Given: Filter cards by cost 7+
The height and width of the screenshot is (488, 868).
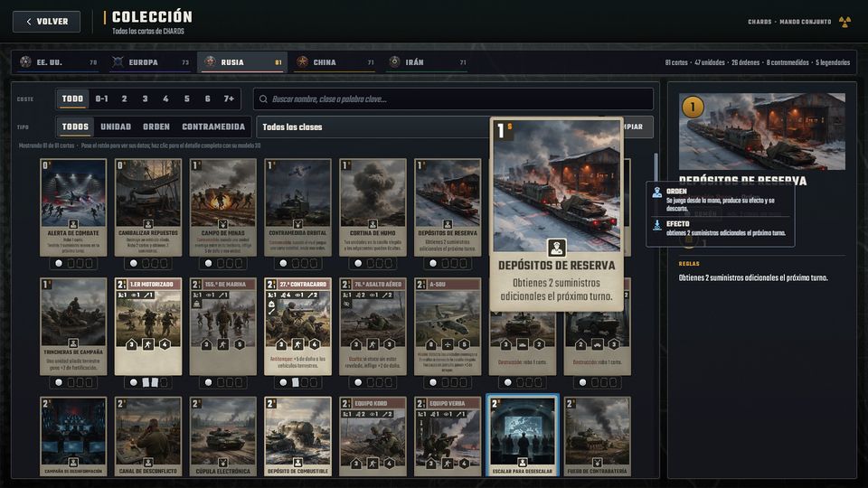Looking at the screenshot, I should 229,99.
